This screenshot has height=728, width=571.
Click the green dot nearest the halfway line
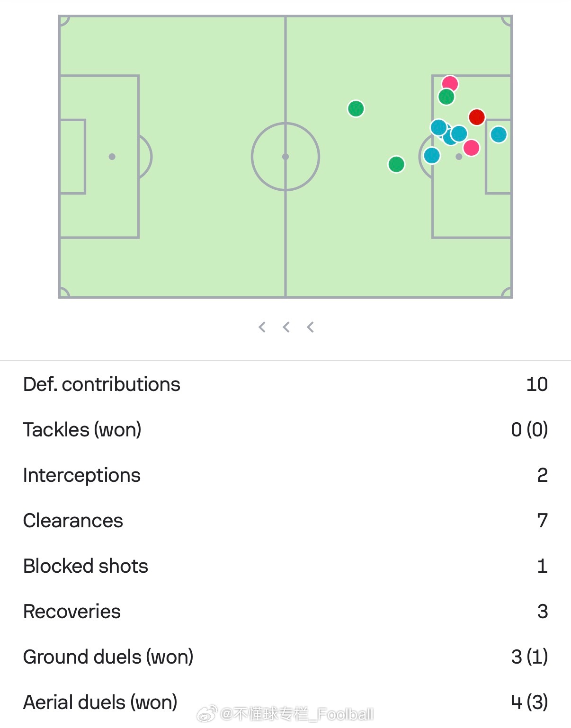(356, 109)
